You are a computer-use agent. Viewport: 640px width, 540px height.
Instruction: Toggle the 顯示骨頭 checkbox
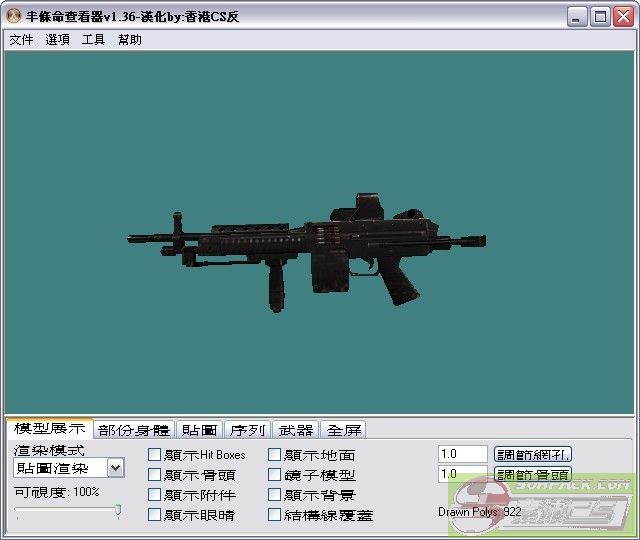click(155, 475)
